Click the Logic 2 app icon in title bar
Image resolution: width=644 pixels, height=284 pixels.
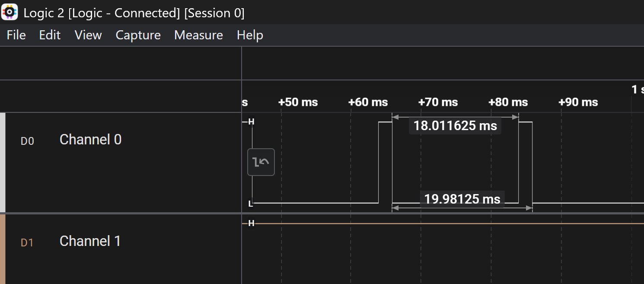10,12
